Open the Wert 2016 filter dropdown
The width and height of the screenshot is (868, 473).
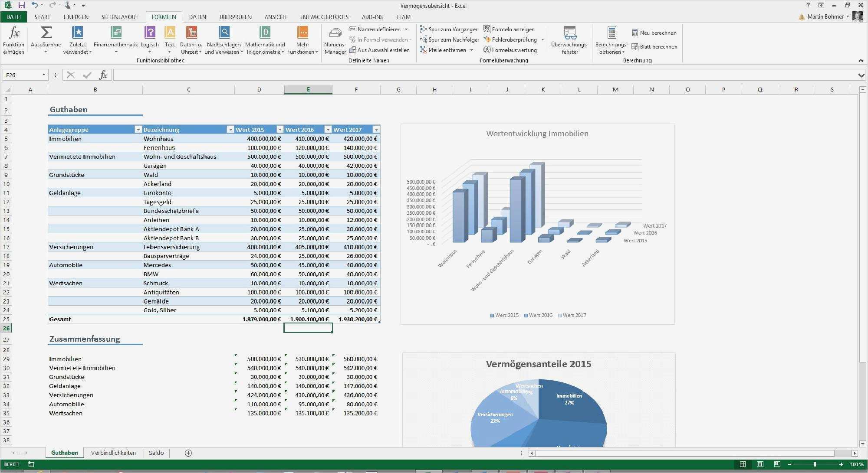click(x=328, y=130)
